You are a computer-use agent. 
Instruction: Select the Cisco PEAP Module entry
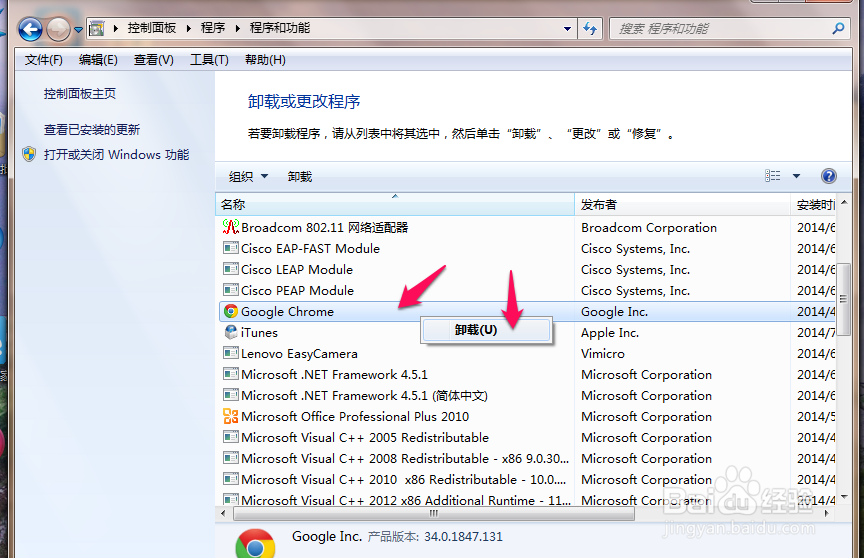[x=298, y=291]
